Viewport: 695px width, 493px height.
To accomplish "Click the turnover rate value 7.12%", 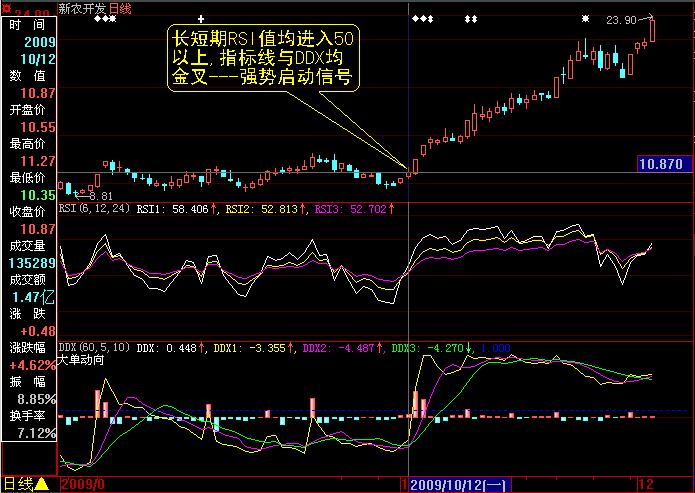I will 36,433.
